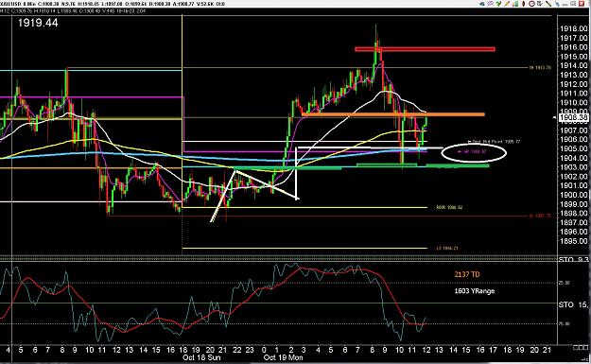This screenshot has height=364, width=591.
Task: Click the 1919.44 price readout
Action: (38, 23)
